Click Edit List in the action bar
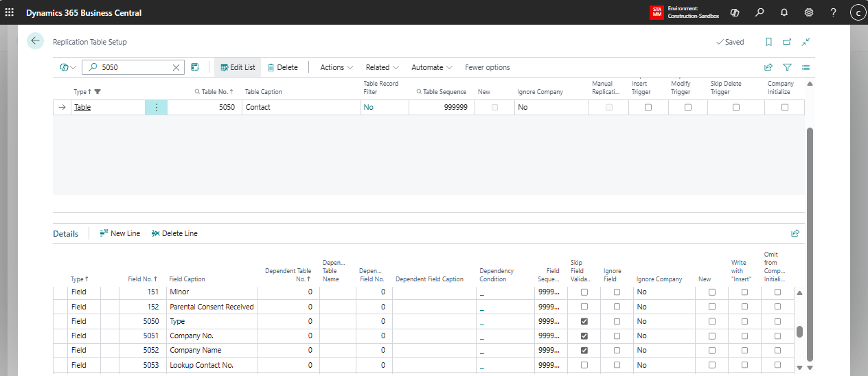868x376 pixels. point(238,67)
